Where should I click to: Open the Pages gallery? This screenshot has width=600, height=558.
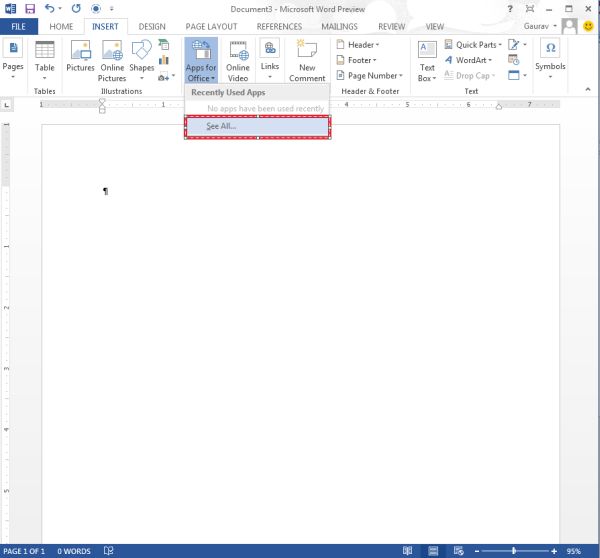(13, 59)
